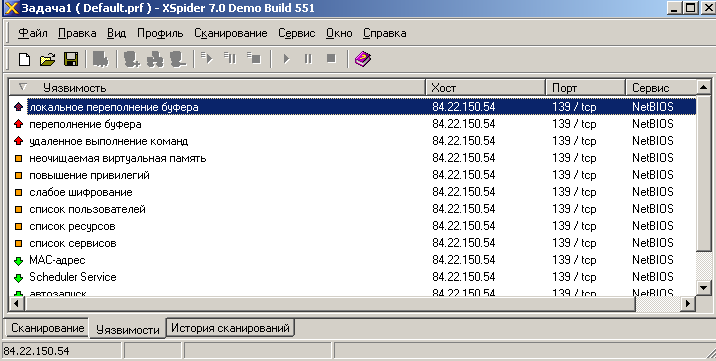Screen dimensions: 716x361
Task: Select the "слабое шифрование" row
Action: pyautogui.click(x=353, y=192)
